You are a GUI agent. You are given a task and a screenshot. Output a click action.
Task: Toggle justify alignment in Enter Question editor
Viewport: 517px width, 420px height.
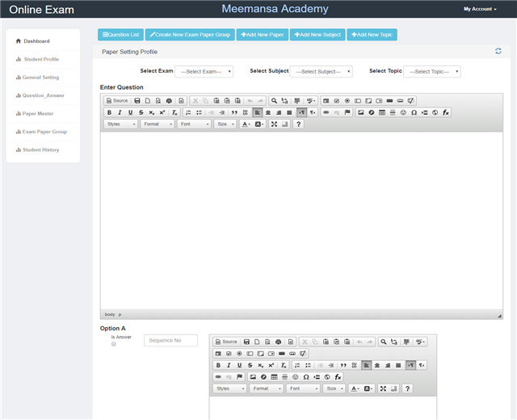(x=289, y=112)
